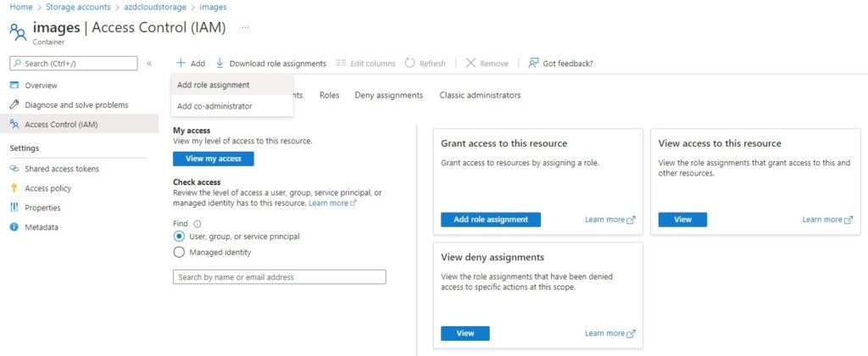Screen dimensions: 868x356
Task: Click the Refresh icon in toolbar
Action: [409, 63]
